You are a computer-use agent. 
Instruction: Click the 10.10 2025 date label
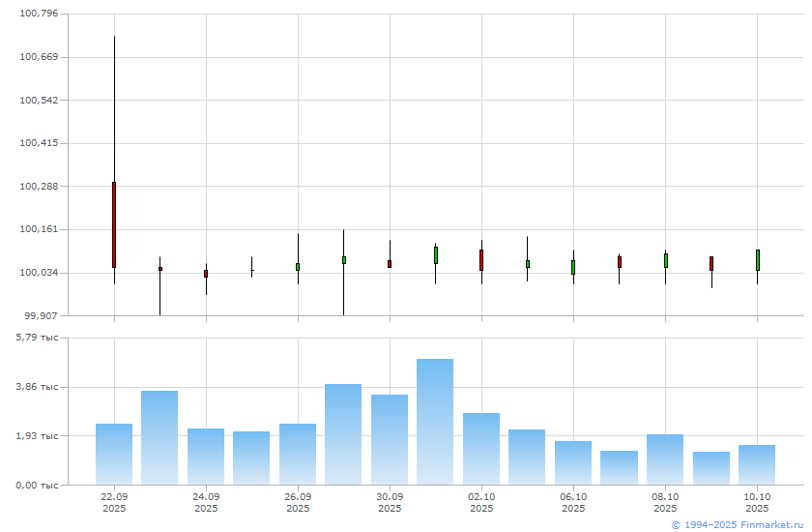tap(757, 502)
